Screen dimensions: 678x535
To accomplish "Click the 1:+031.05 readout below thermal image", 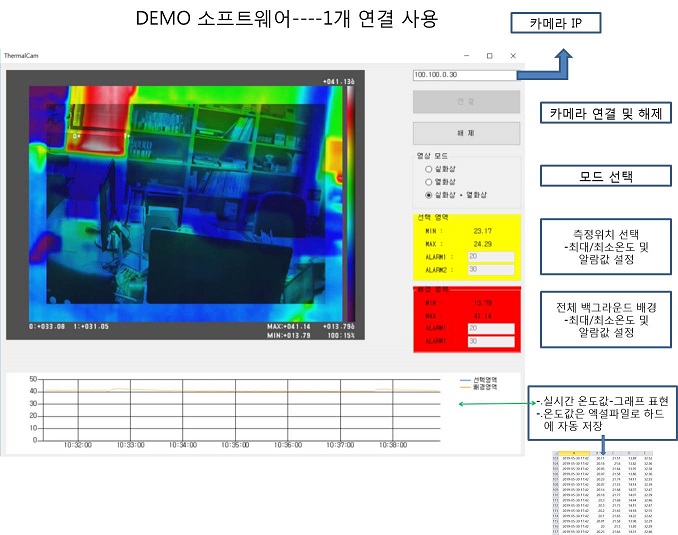I will [91, 327].
